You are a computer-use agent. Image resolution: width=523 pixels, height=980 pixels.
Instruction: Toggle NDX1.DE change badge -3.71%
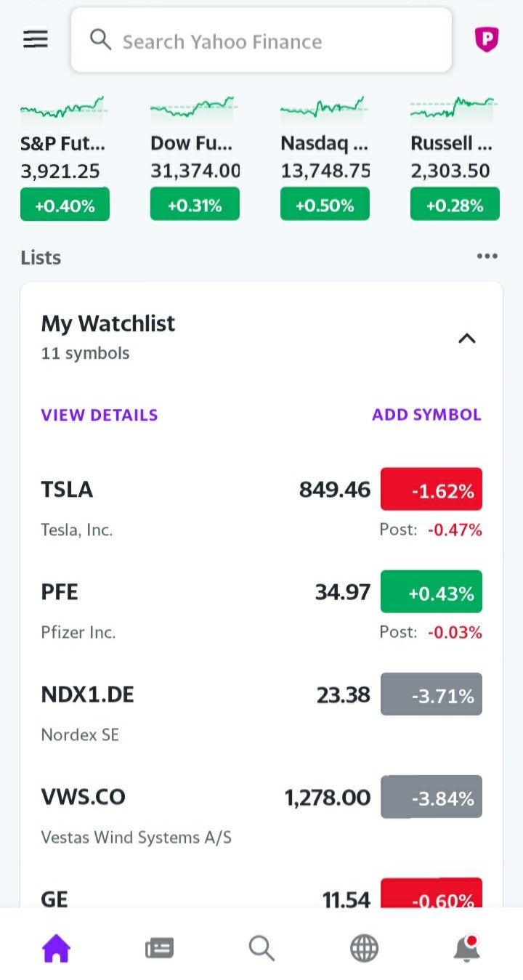click(x=431, y=694)
